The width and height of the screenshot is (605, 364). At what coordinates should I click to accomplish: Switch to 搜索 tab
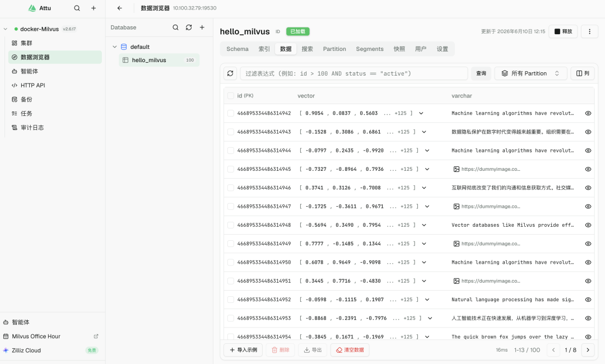click(x=307, y=49)
